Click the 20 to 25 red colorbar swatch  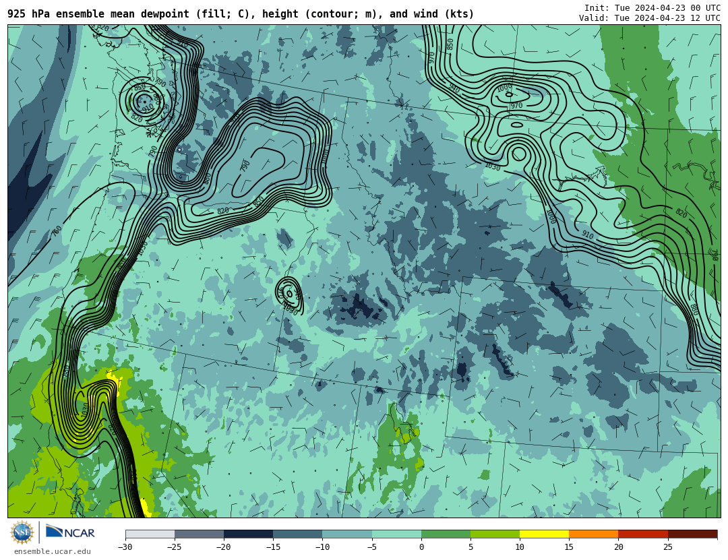(x=643, y=534)
